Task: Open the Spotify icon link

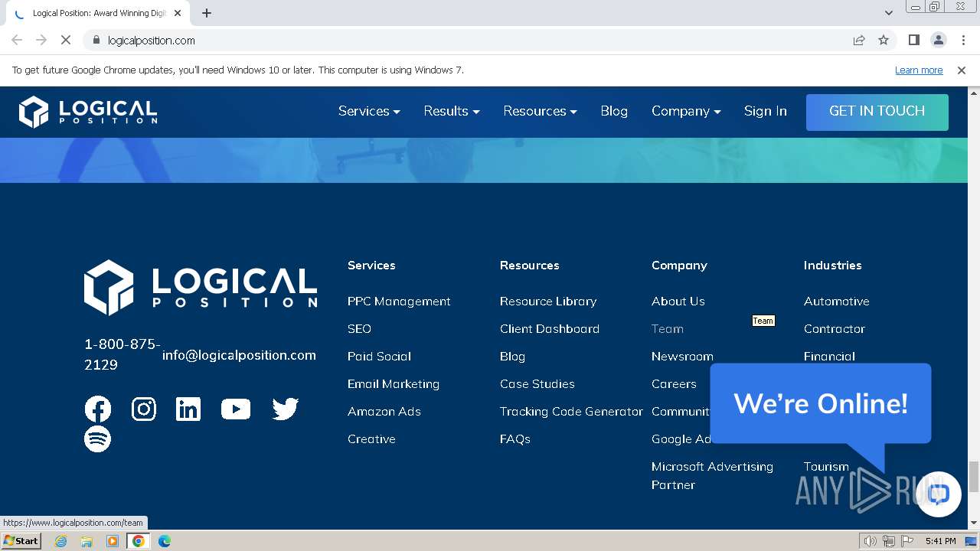Action: 98,439
